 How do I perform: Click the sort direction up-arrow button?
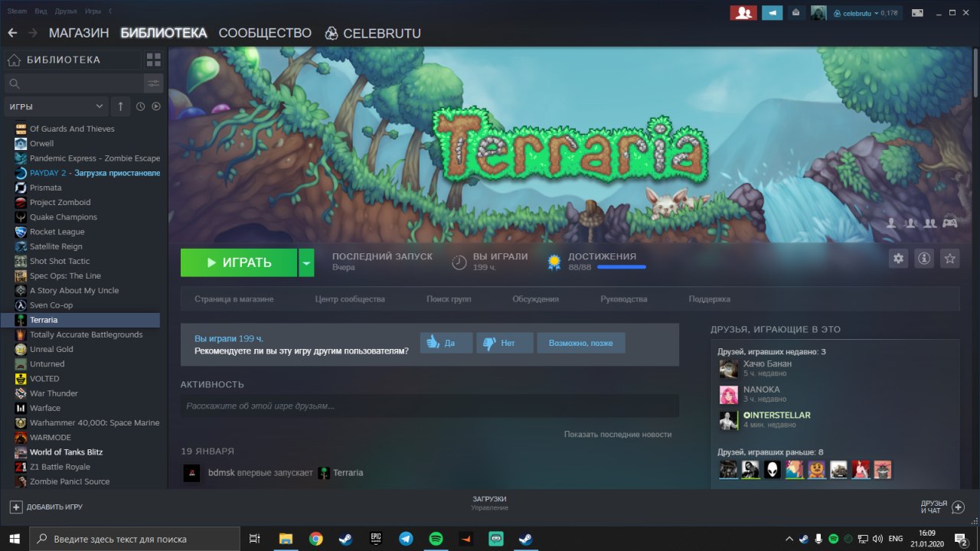120,106
